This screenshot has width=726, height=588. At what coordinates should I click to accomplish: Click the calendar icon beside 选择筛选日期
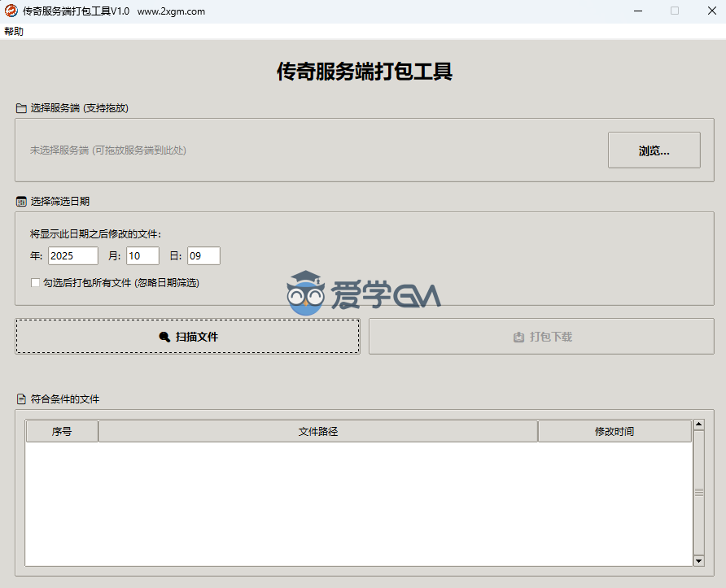tap(21, 202)
